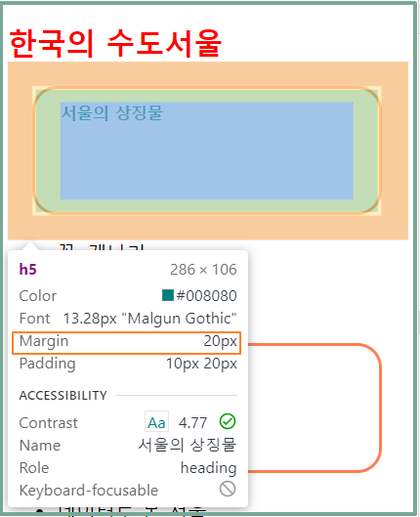This screenshot has width=420, height=517.
Task: Click the Aa contrast sample box
Action: [x=156, y=421]
